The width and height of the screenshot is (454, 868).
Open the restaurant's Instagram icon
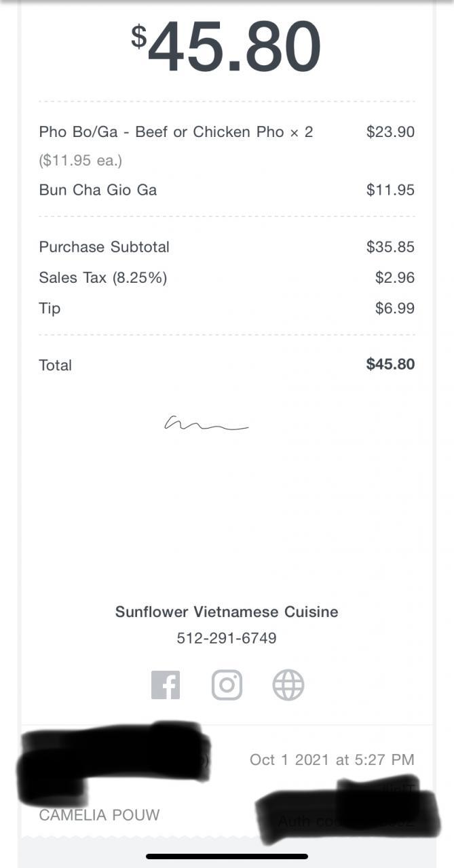[x=227, y=685]
